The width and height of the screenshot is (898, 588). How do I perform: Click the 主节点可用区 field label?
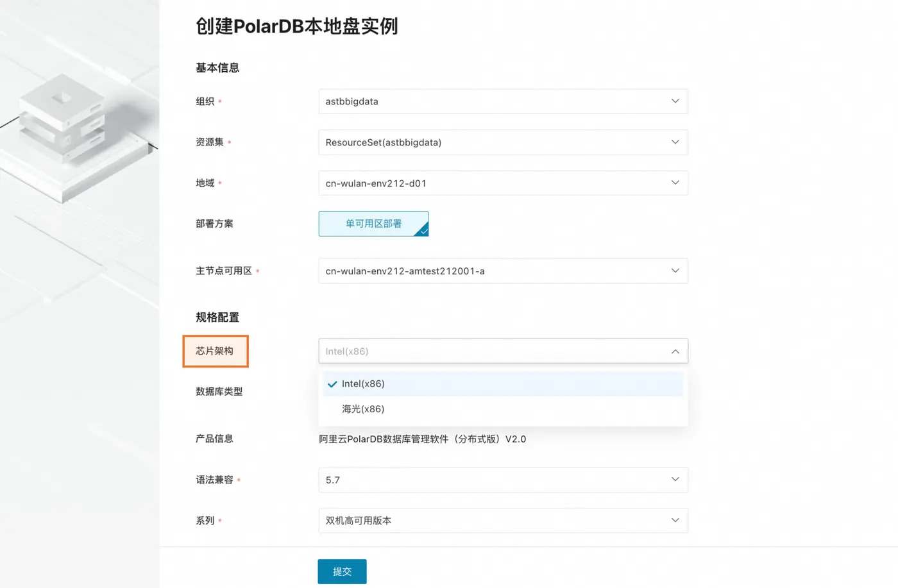pyautogui.click(x=224, y=271)
